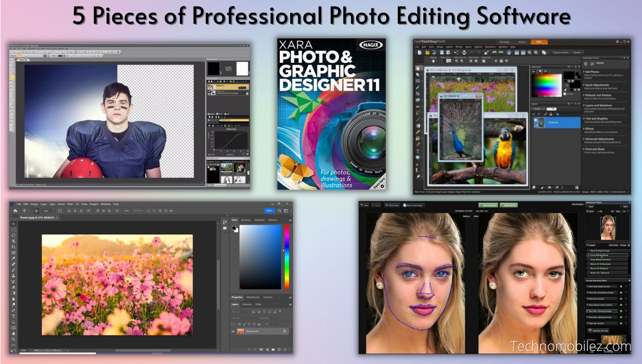The height and width of the screenshot is (364, 642).
Task: Expand Get Photos in PaintShop Learning Center
Action: (x=592, y=72)
